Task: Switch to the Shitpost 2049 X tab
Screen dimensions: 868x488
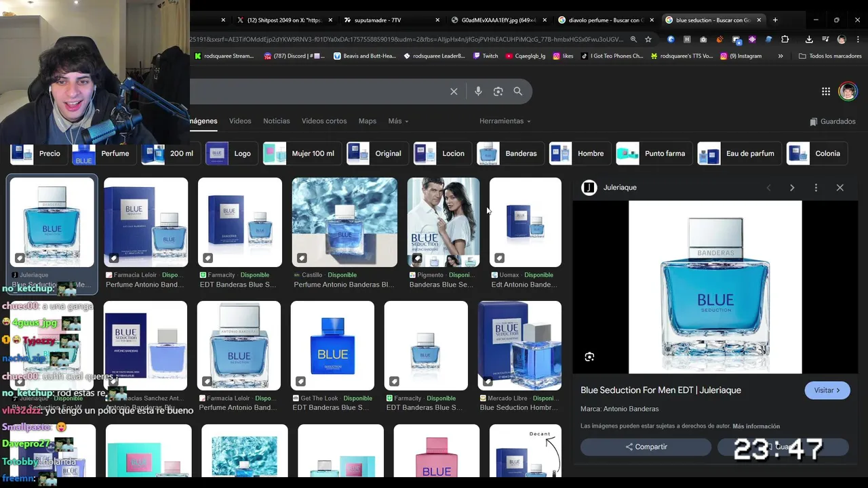Action: pos(283,20)
